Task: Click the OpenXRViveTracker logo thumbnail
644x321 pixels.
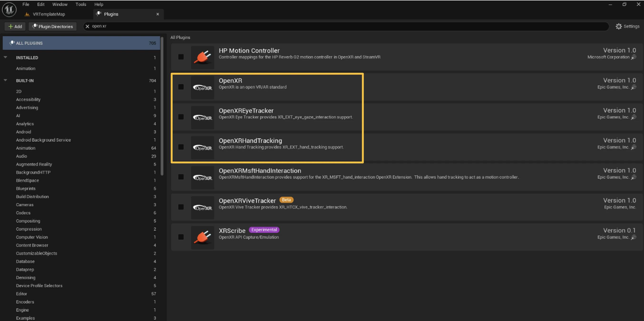Action: pyautogui.click(x=203, y=207)
